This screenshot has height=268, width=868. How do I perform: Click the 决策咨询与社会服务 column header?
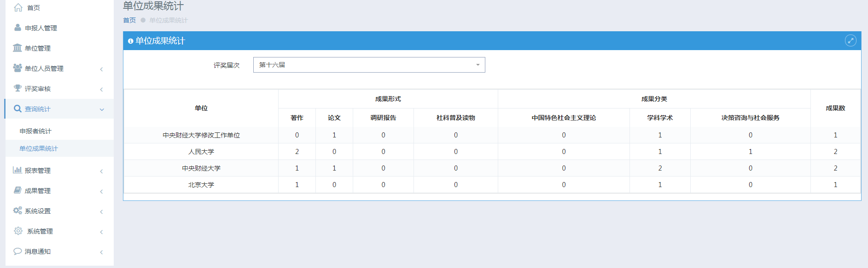(751, 118)
